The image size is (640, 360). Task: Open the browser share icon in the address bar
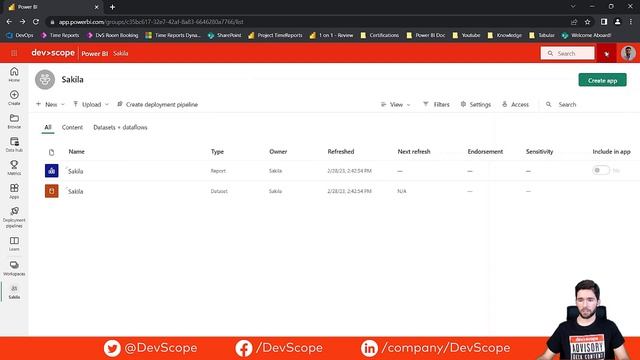tap(574, 22)
